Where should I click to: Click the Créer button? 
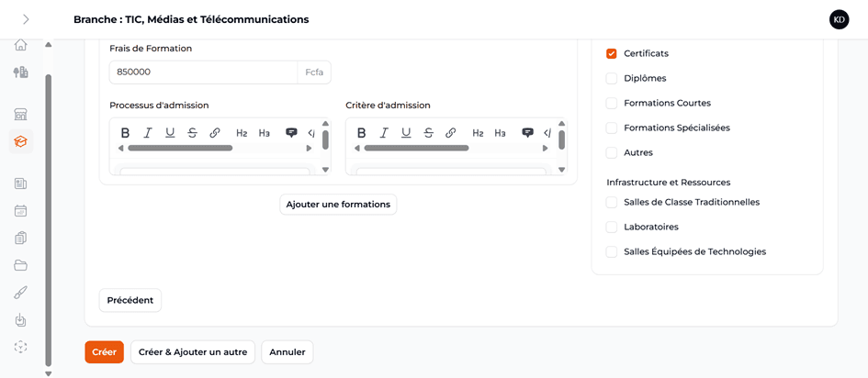(x=104, y=352)
